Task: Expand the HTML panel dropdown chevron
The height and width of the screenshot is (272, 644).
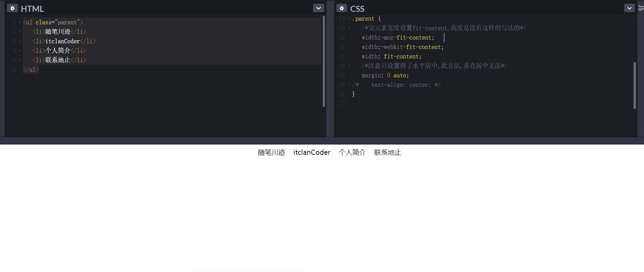Action: [x=318, y=8]
